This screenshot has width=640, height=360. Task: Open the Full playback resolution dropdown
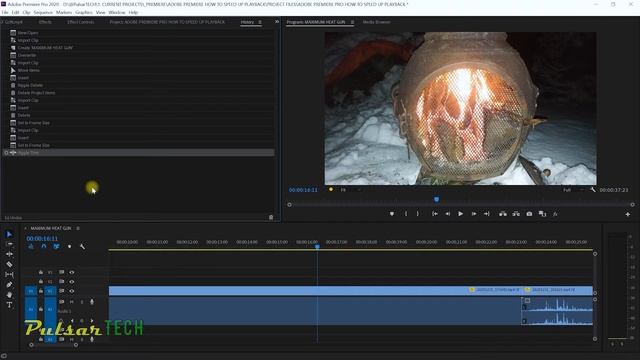[x=573, y=190]
